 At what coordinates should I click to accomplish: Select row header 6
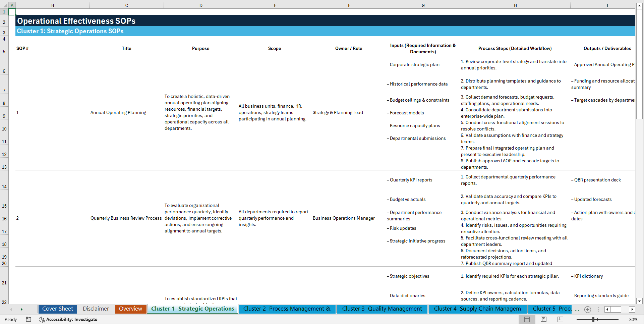[x=4, y=71]
